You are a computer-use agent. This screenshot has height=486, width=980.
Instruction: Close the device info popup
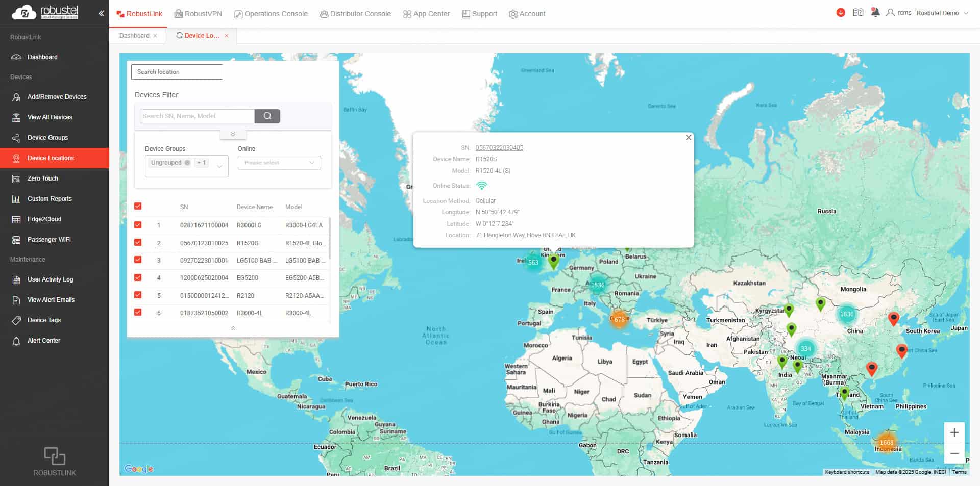[x=688, y=138]
